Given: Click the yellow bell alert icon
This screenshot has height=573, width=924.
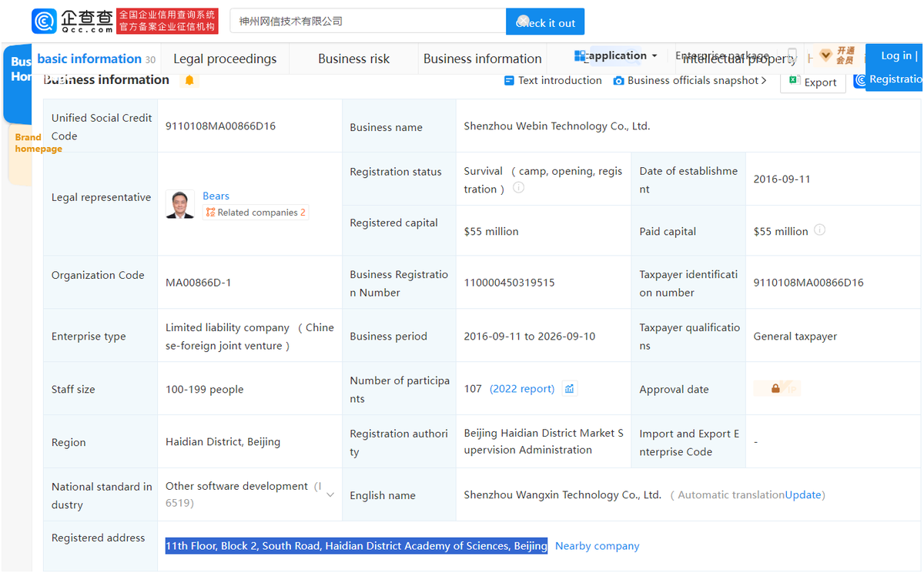Looking at the screenshot, I should (189, 80).
